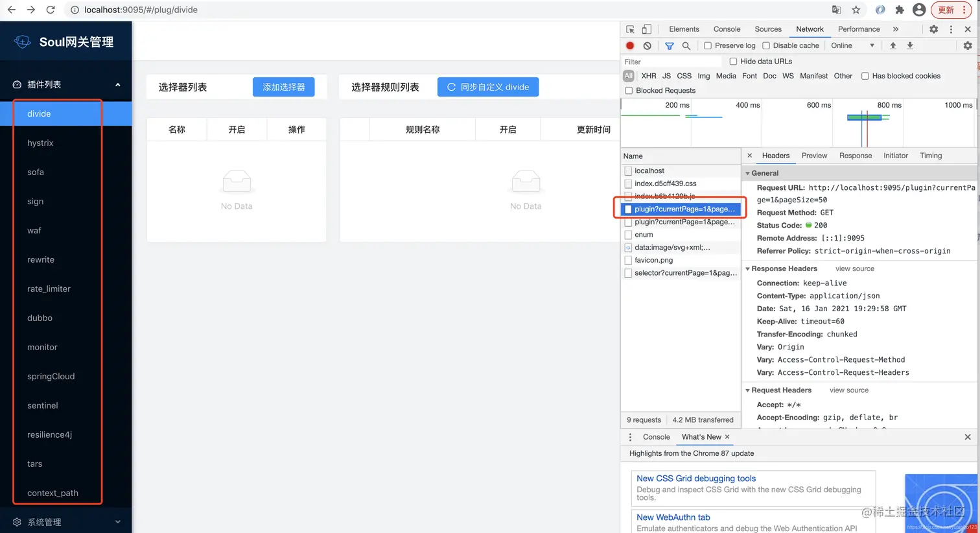Toggle the device toolbar icon in DevTools
This screenshot has height=533, width=980.
(646, 29)
